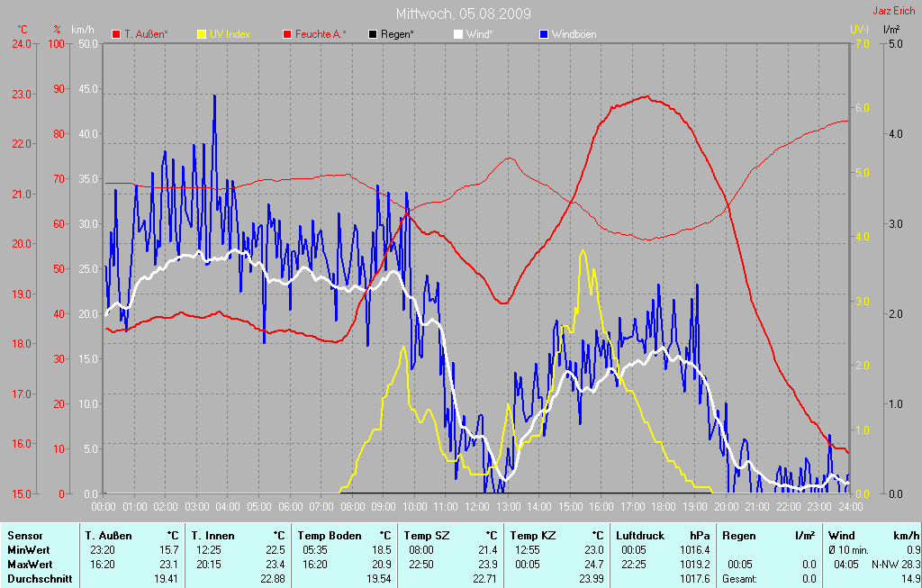This screenshot has width=922, height=588.
Task: Click the white Wind legend swatch
Action: tap(457, 34)
